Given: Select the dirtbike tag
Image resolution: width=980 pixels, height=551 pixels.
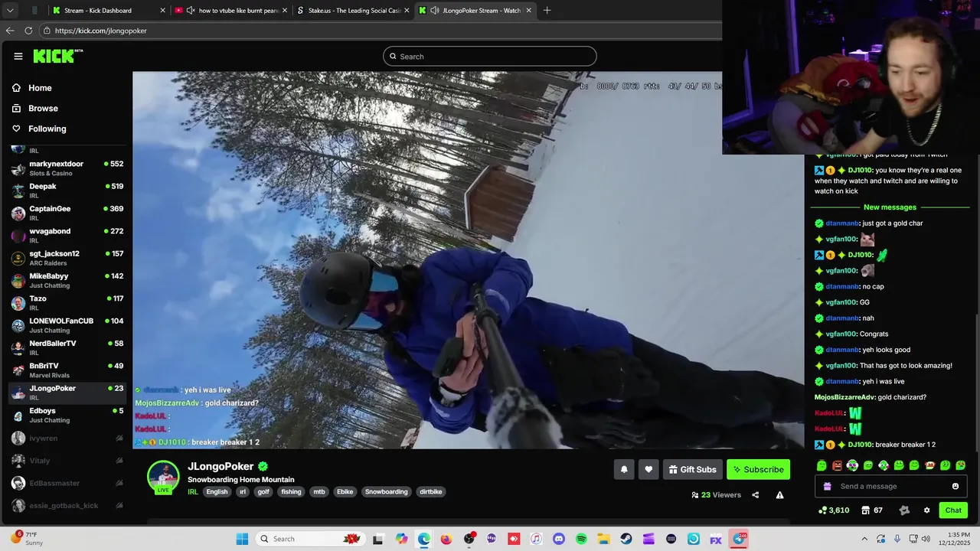Looking at the screenshot, I should (x=430, y=492).
